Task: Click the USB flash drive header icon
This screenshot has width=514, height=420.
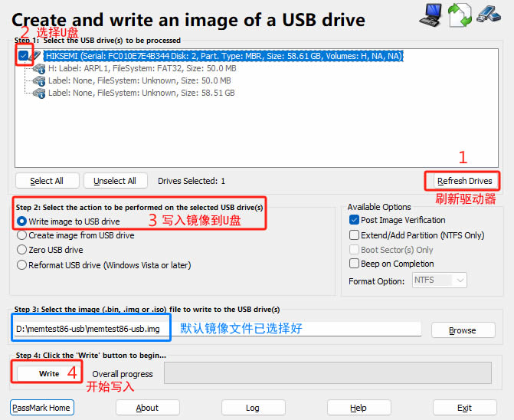Action: tap(488, 13)
